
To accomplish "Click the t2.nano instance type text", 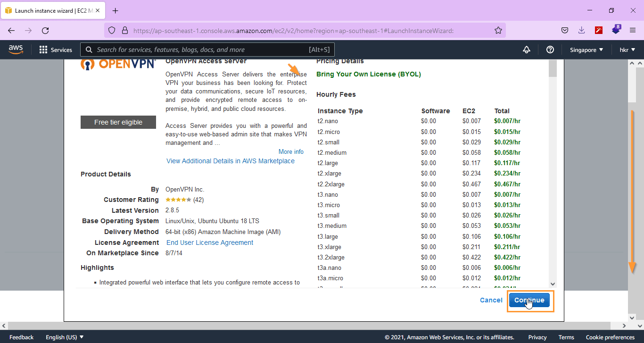I will [328, 121].
